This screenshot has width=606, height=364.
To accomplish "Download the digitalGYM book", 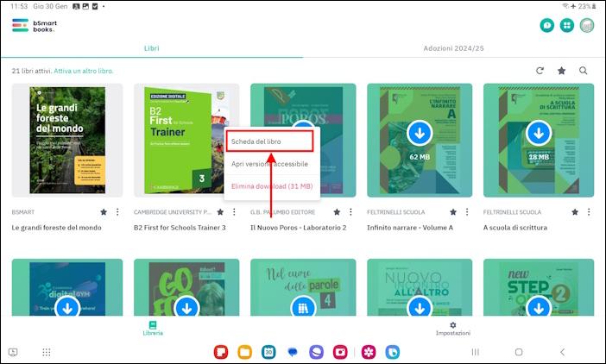I will pyautogui.click(x=67, y=307).
